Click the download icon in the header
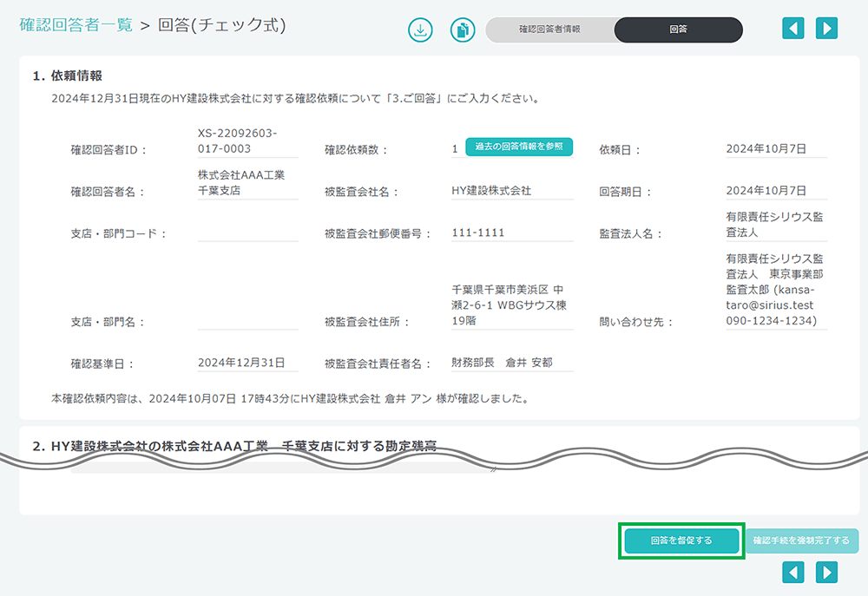Image resolution: width=868 pixels, height=596 pixels. tap(420, 29)
